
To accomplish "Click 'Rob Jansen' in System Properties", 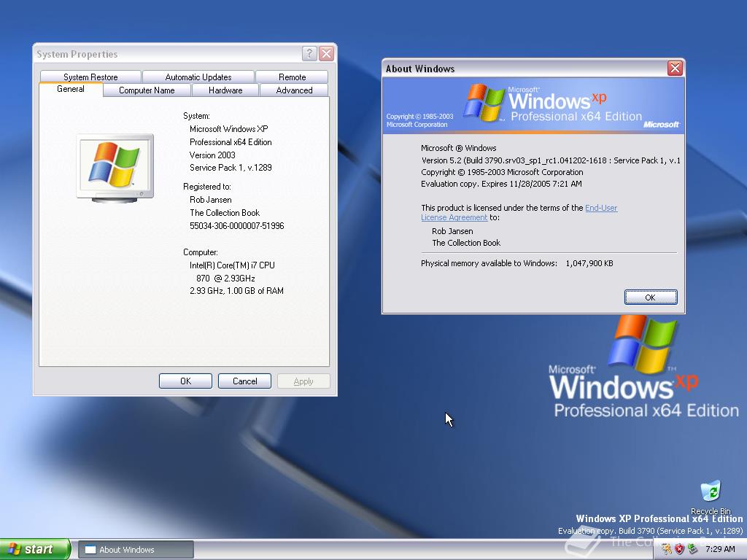I will pos(211,200).
